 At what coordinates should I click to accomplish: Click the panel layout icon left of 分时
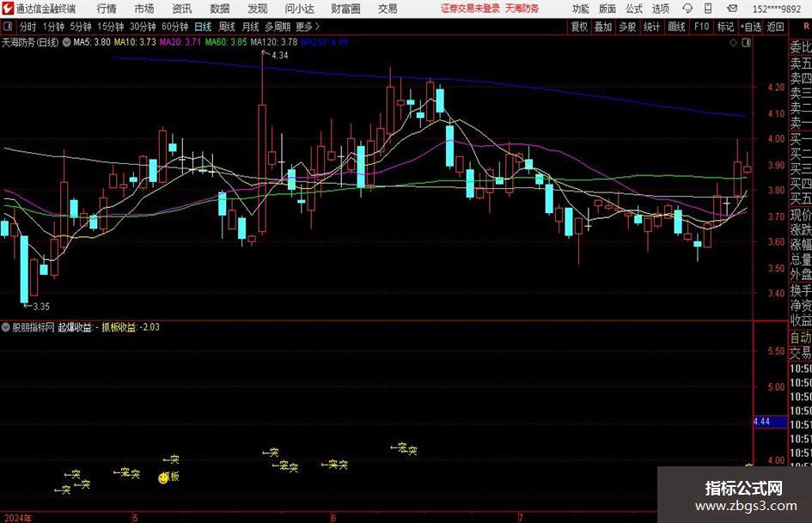tap(8, 27)
